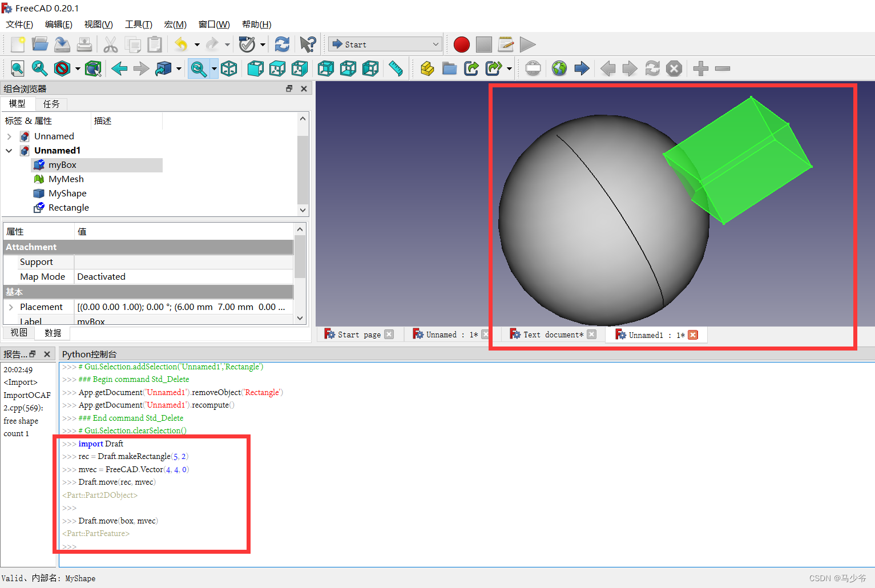Viewport: 875px width, 588px height.
Task: Switch to the Text document tab
Action: point(553,335)
